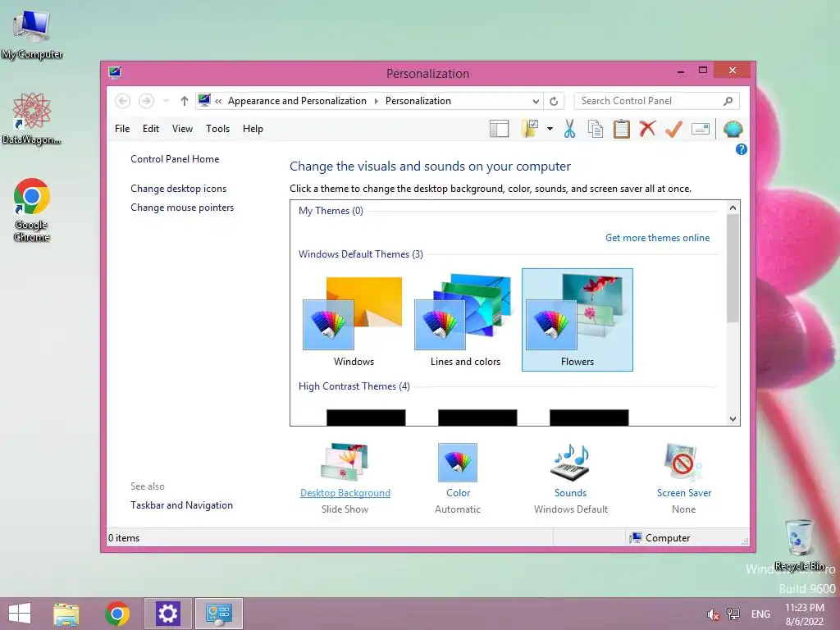
Task: Click the muted volume tray icon
Action: (713, 614)
